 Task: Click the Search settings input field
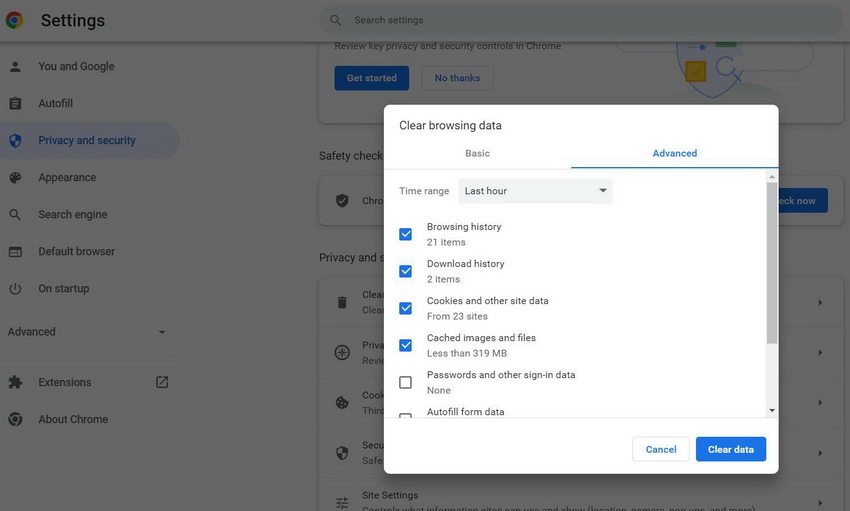[x=580, y=20]
